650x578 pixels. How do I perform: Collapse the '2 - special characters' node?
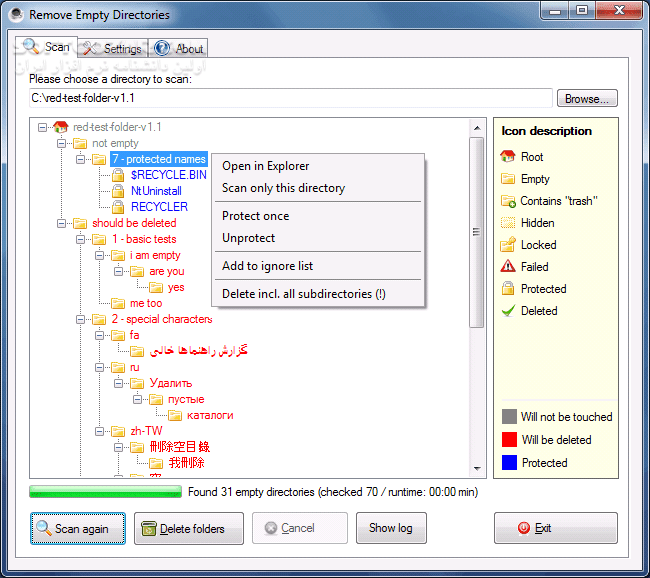(80, 319)
